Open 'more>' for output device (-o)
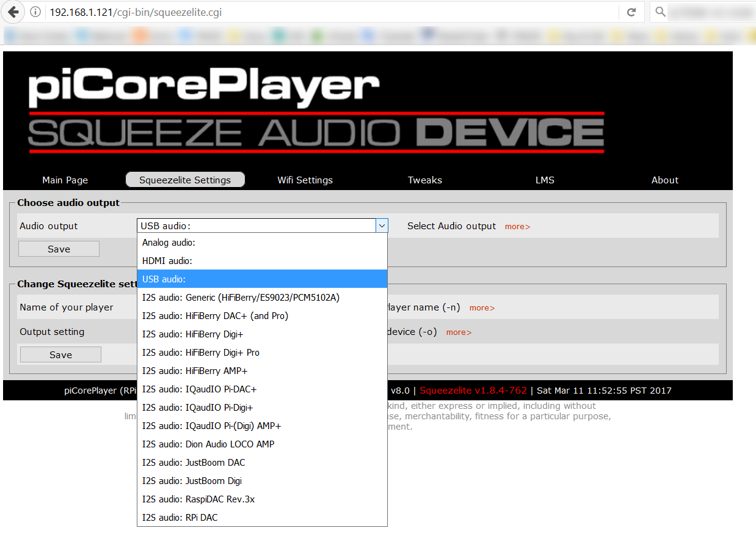The width and height of the screenshot is (756, 547). (459, 332)
